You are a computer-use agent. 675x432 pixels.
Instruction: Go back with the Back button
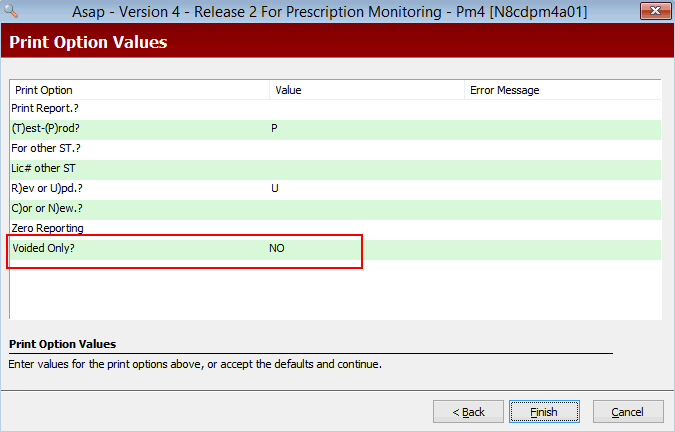[468, 412]
